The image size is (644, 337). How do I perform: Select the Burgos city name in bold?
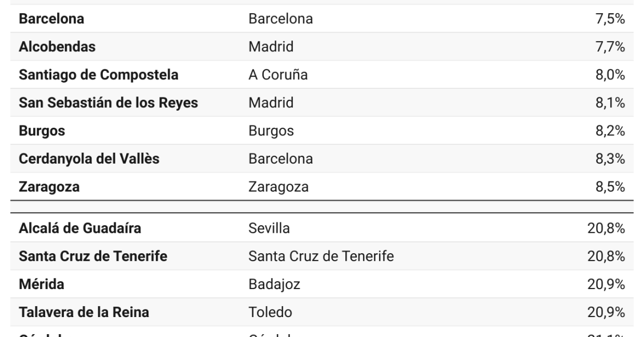click(42, 131)
